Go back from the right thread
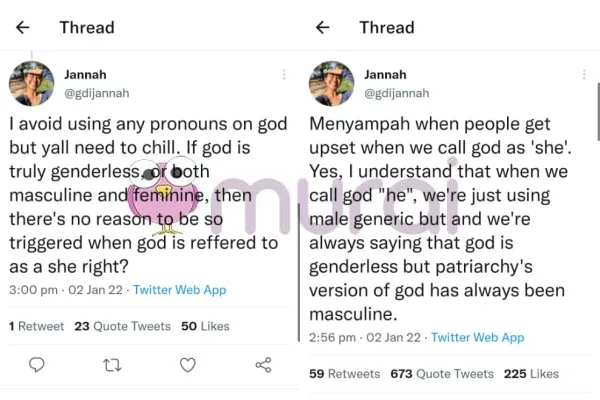600x400 pixels. (x=323, y=27)
